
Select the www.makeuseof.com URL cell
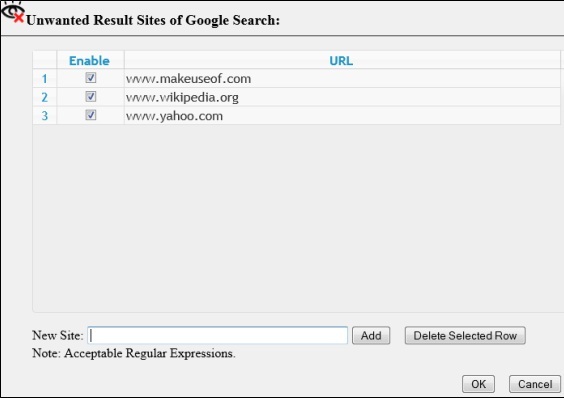click(342, 78)
